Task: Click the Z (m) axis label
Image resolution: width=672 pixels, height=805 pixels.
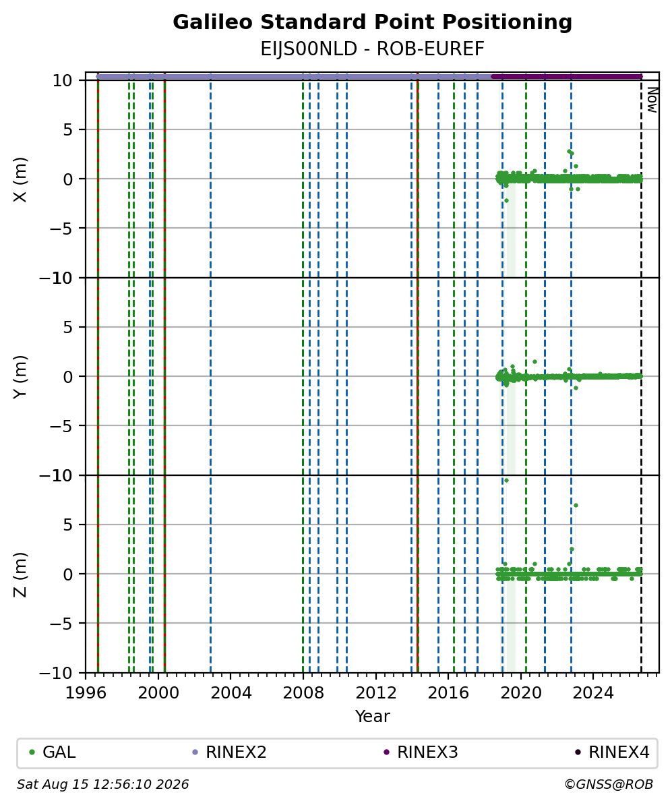Action: coord(20,574)
